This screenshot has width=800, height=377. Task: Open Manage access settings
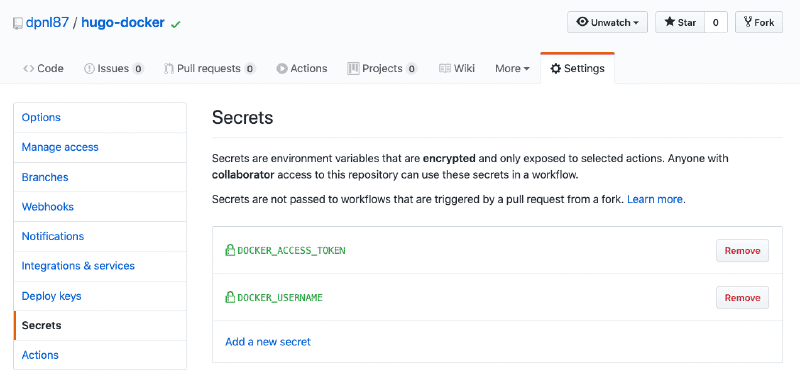pos(100,147)
